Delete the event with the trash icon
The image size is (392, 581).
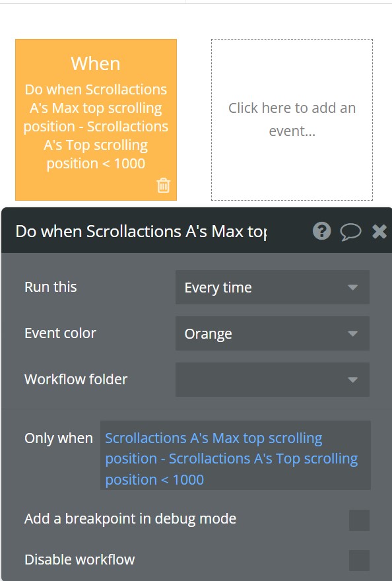tap(164, 186)
